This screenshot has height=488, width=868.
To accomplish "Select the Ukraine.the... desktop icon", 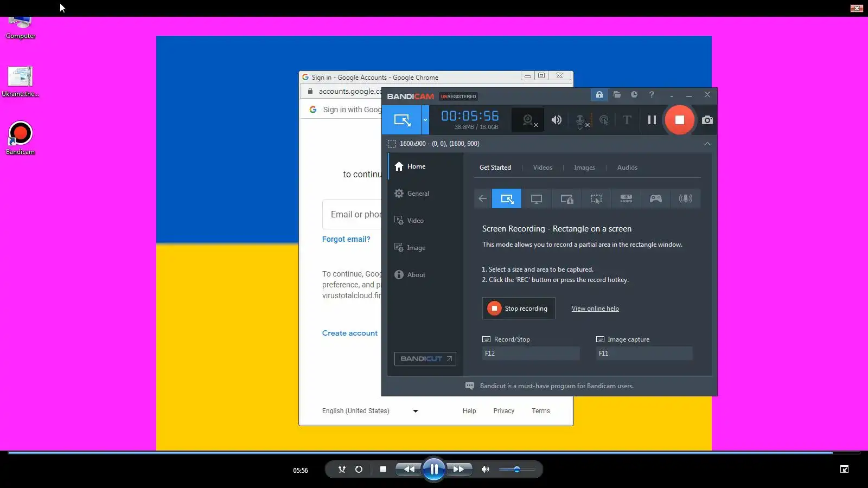I will [x=20, y=81].
